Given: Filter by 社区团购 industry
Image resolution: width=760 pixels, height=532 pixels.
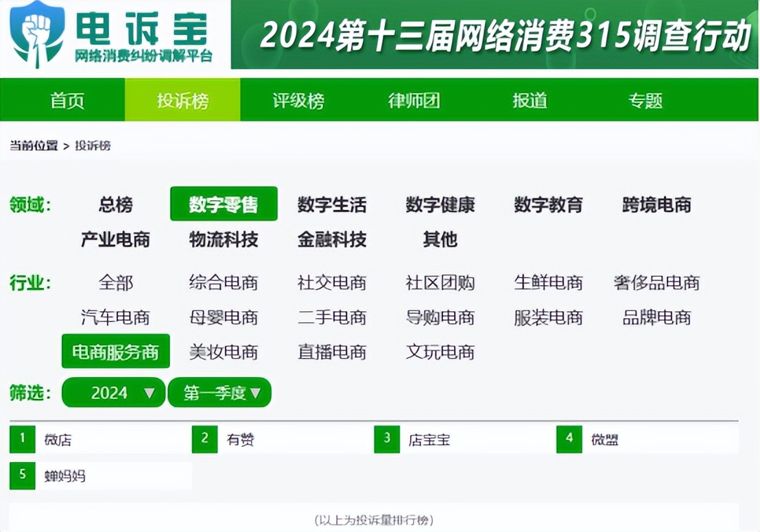Looking at the screenshot, I should [440, 282].
